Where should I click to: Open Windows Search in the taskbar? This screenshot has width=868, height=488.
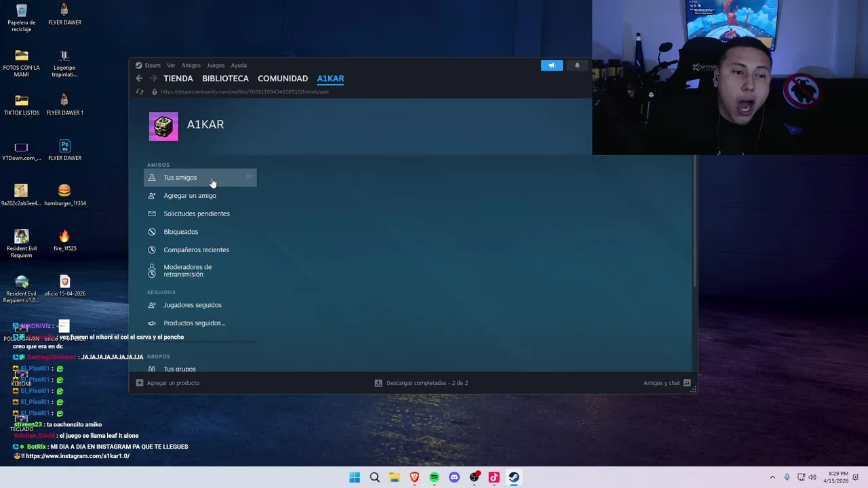point(374,477)
